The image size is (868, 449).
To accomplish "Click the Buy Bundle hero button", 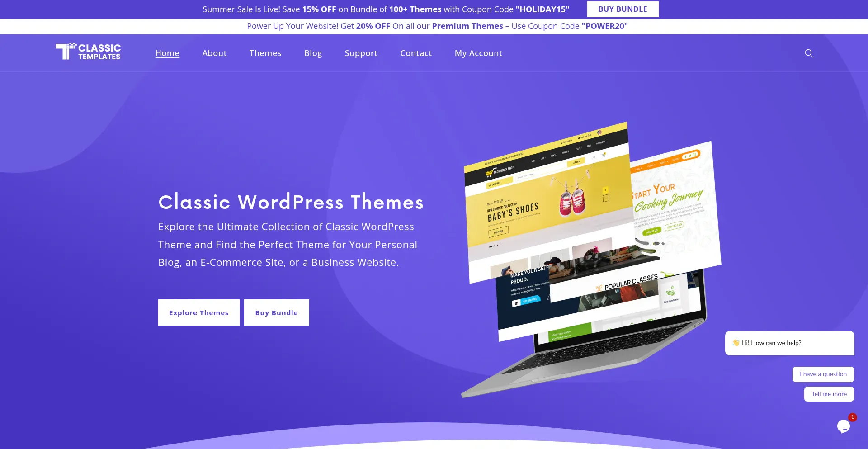I will pos(277,312).
